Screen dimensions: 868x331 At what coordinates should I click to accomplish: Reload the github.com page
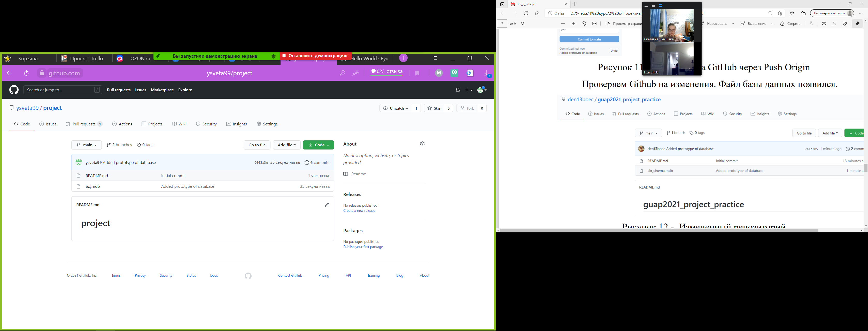coord(26,73)
